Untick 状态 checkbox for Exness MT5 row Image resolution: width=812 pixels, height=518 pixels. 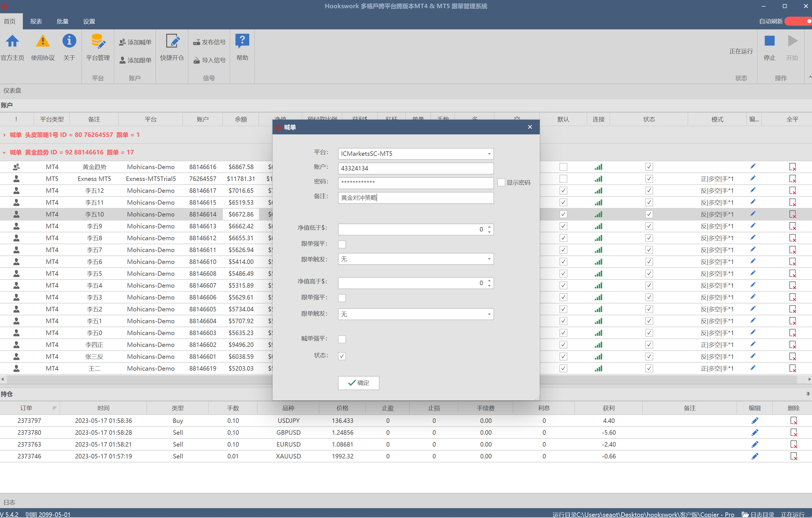click(649, 178)
